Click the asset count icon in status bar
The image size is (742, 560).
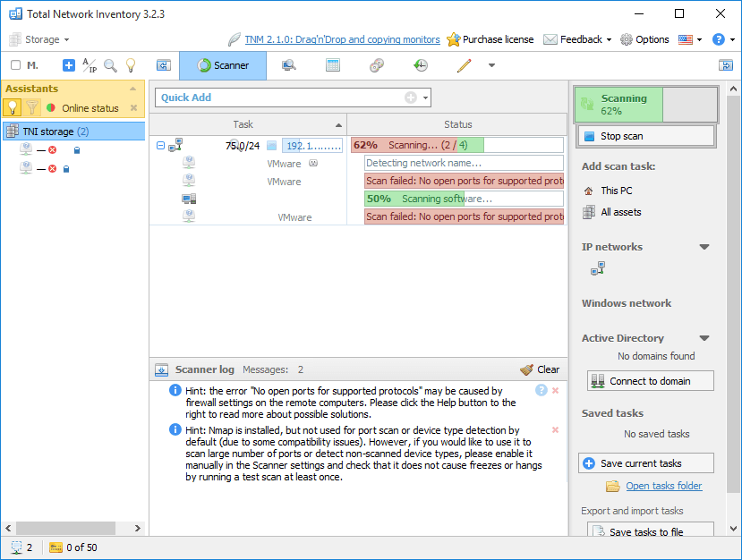tap(16, 547)
